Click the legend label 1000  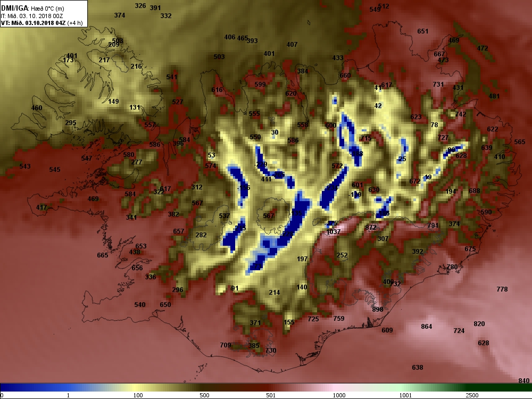click(339, 395)
